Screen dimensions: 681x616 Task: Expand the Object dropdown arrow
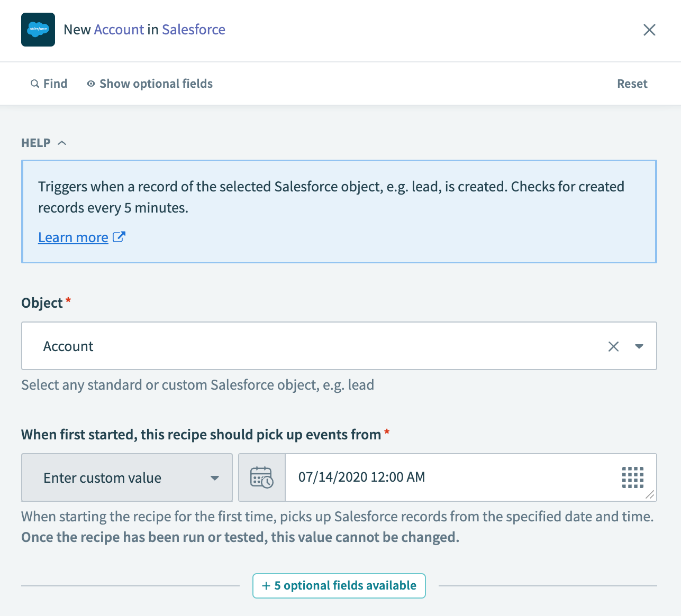click(x=639, y=346)
